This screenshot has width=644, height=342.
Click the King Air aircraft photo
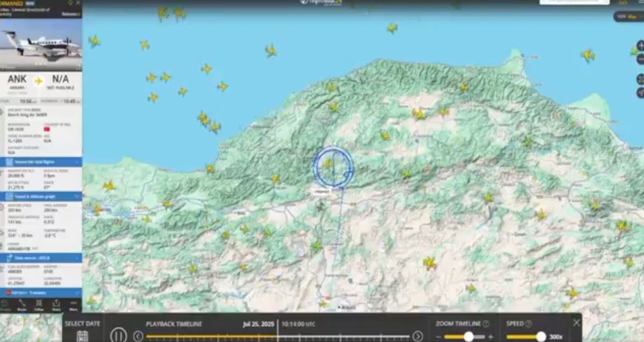41,43
